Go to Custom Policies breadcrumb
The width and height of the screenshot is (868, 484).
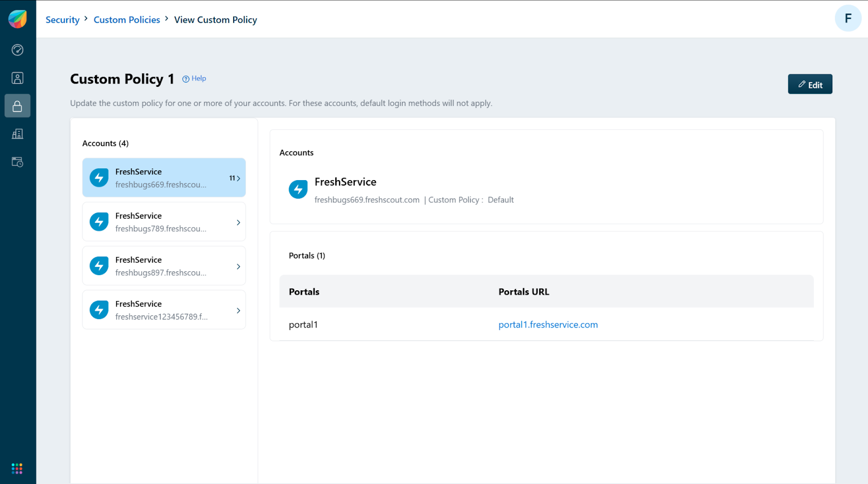[127, 20]
